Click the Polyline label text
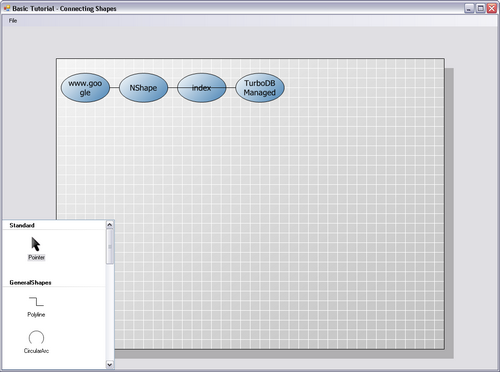The image size is (500, 372). (x=36, y=314)
